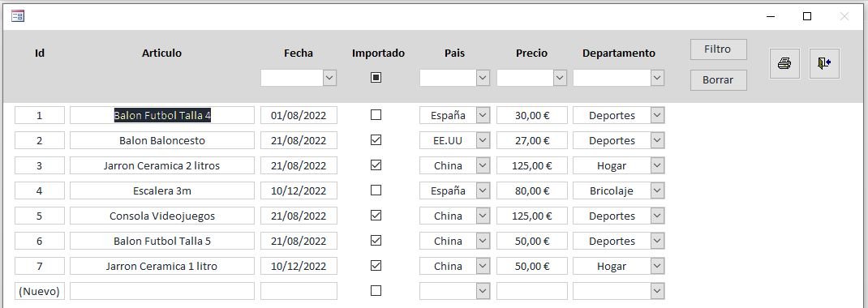Viewport: 868px width, 308px height.
Task: Click the Filtro button
Action: (x=718, y=49)
